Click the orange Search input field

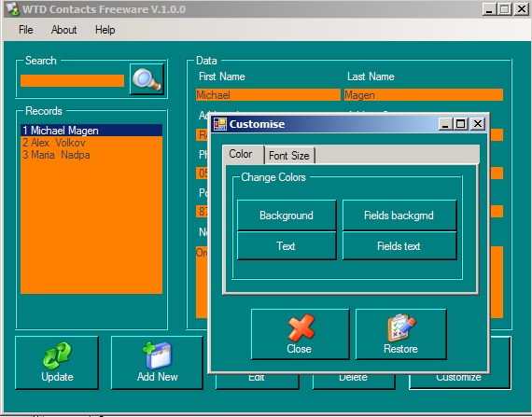pyautogui.click(x=72, y=80)
